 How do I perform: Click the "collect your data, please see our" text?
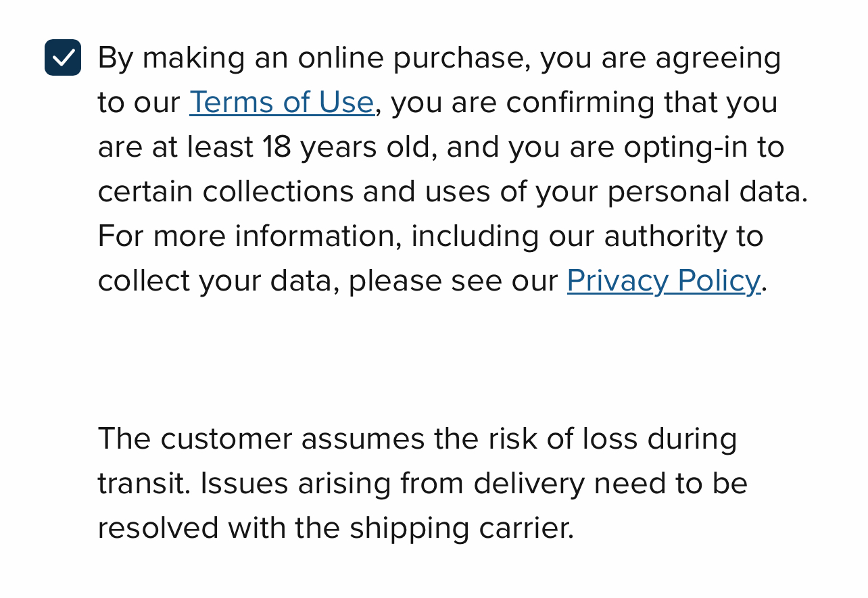pyautogui.click(x=327, y=281)
